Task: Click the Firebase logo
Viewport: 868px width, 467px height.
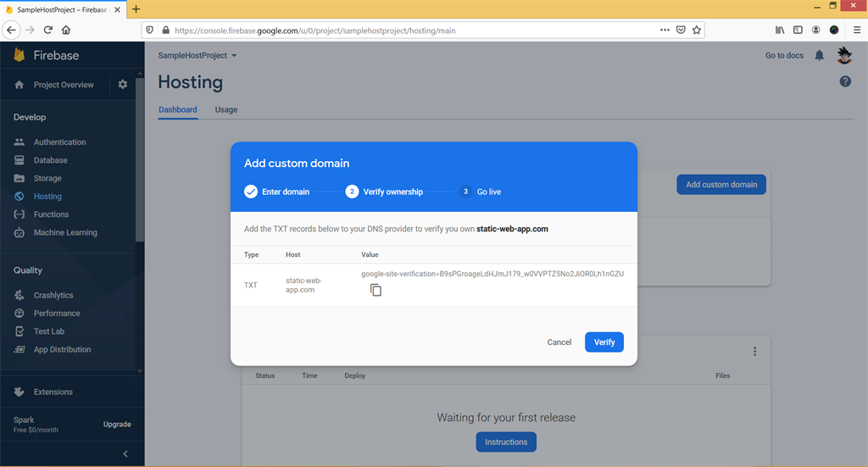Action: pos(46,55)
